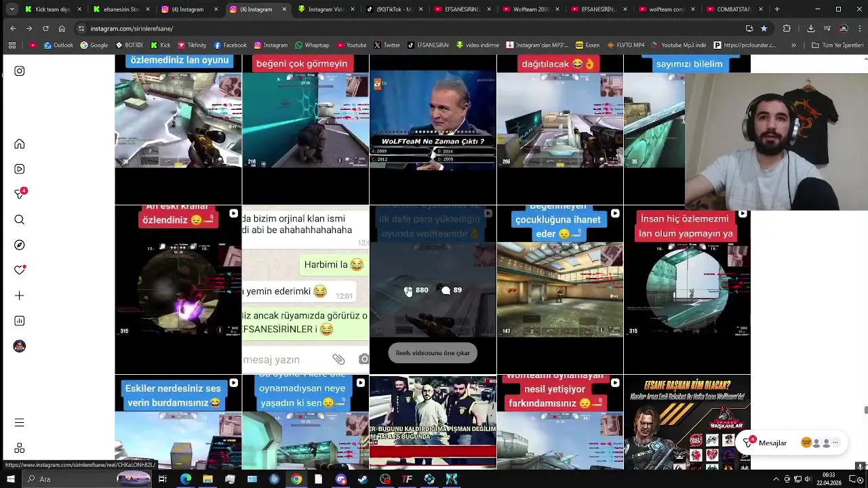This screenshot has width=868, height=488.
Task: Open the browser downloads icon
Action: click(811, 28)
